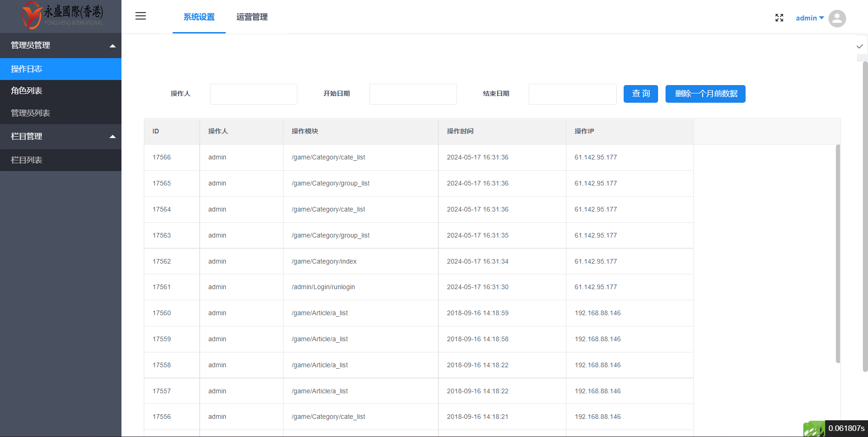This screenshot has width=868, height=437.
Task: Select the row with ID 17566
Action: (x=419, y=158)
